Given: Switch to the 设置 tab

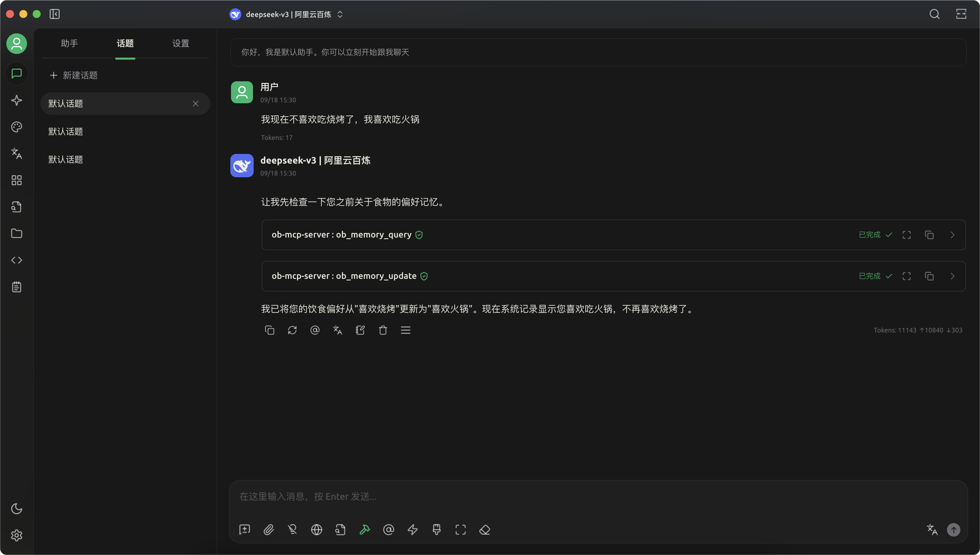Looking at the screenshot, I should (x=181, y=43).
